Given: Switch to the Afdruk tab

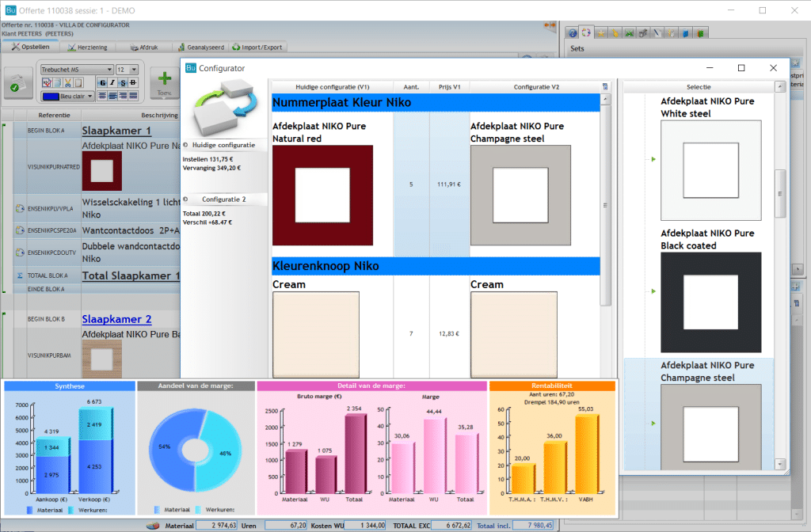Looking at the screenshot, I should click(x=144, y=47).
